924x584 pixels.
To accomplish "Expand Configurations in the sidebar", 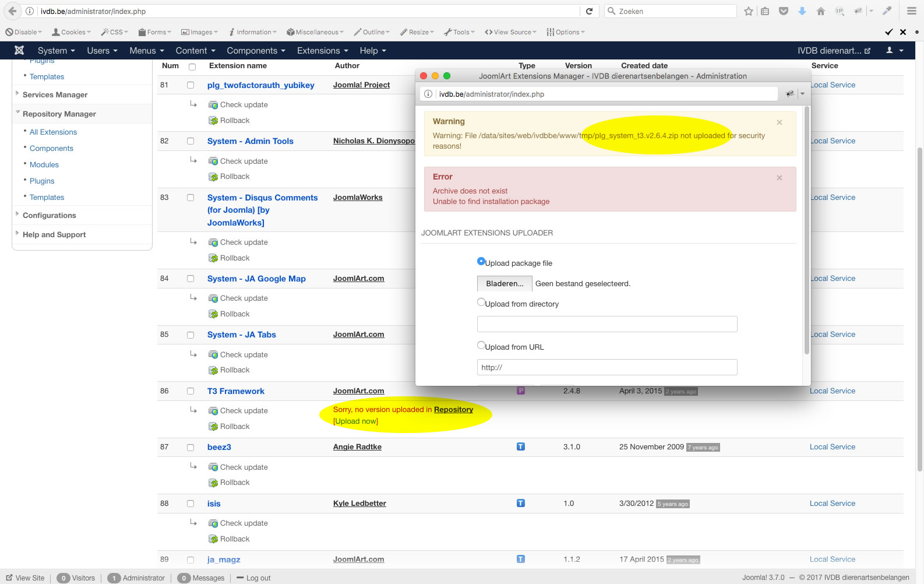I will coord(49,216).
